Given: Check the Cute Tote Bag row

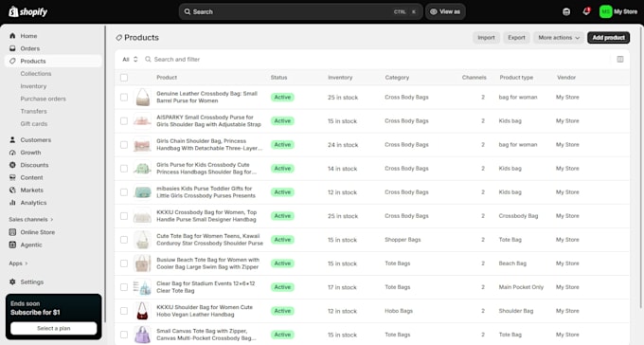Looking at the screenshot, I should [x=124, y=240].
